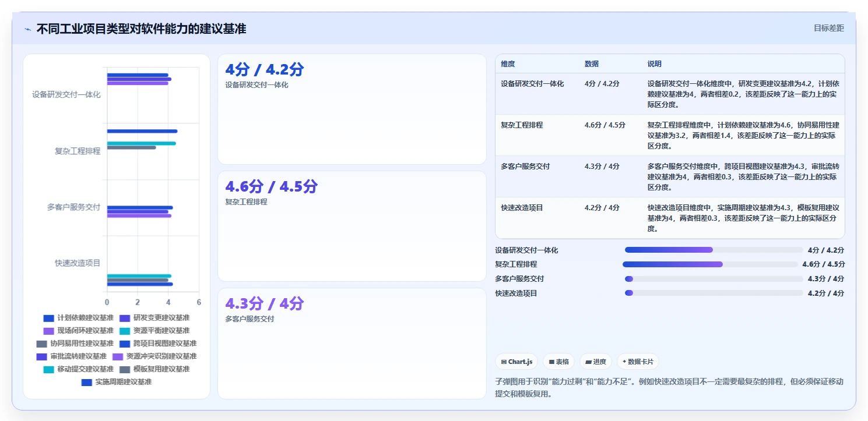Toggle the 计划依赖建议基准 legend entry
This screenshot has width=868, height=421.
pyautogui.click(x=78, y=318)
